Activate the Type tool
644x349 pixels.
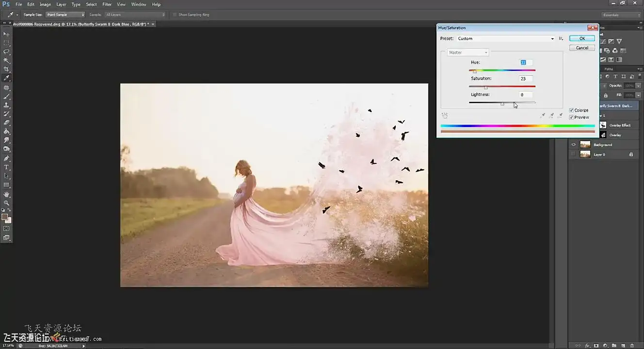coord(6,167)
